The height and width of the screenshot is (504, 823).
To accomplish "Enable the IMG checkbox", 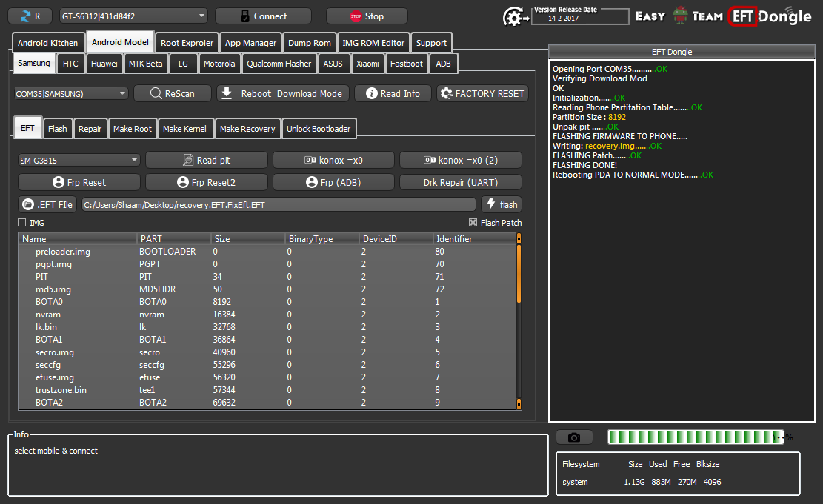I will pyautogui.click(x=22, y=222).
